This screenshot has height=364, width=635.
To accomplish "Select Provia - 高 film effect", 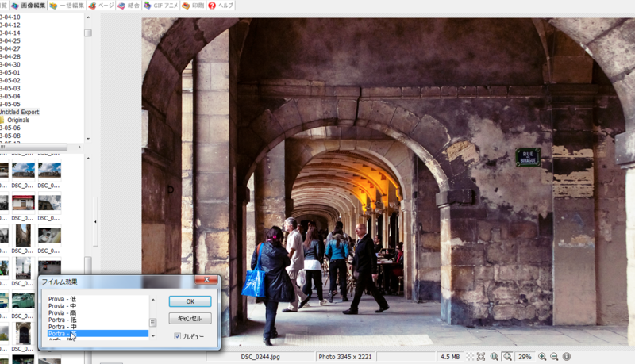I will (x=62, y=312).
